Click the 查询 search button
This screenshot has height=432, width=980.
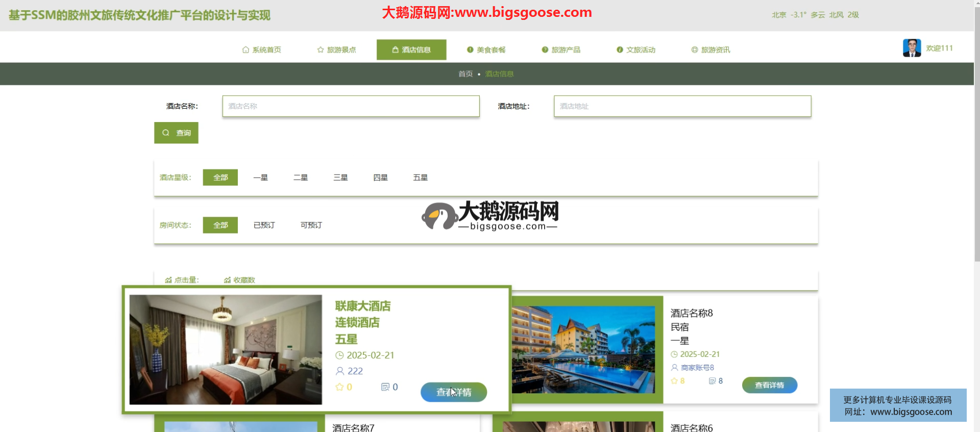pos(176,133)
